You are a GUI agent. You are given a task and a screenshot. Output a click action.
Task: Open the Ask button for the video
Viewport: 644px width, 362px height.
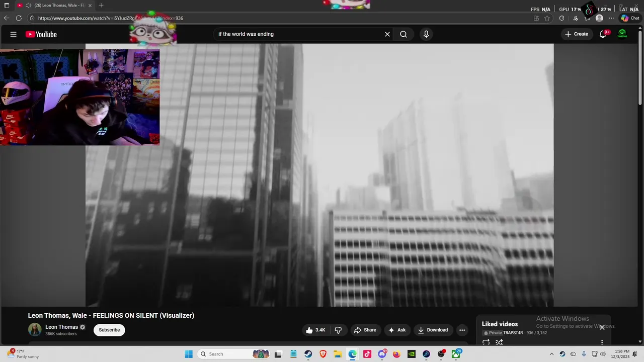click(397, 330)
